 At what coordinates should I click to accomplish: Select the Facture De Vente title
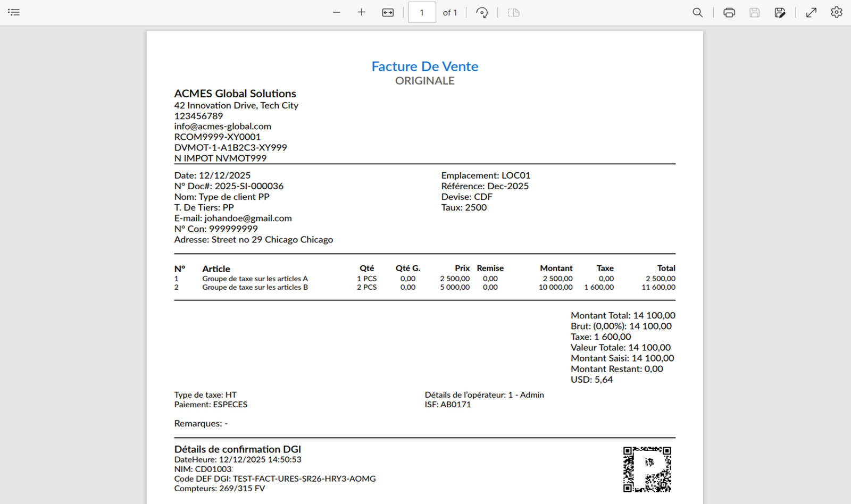[x=424, y=66]
